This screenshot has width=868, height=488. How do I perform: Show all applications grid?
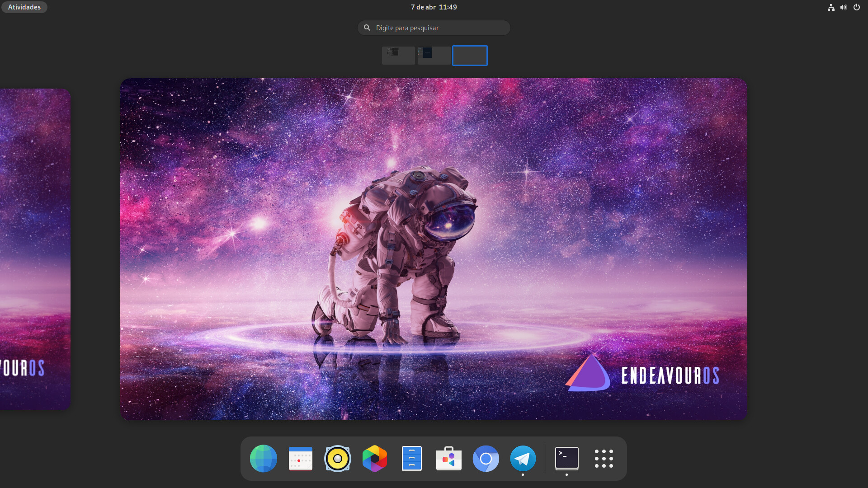[x=604, y=459]
